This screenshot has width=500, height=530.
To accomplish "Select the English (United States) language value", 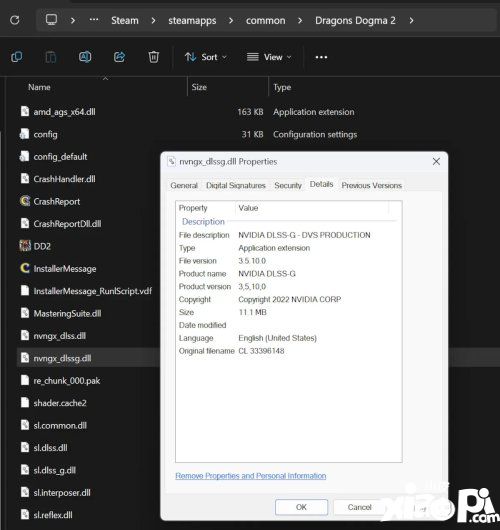I will coord(277,338).
